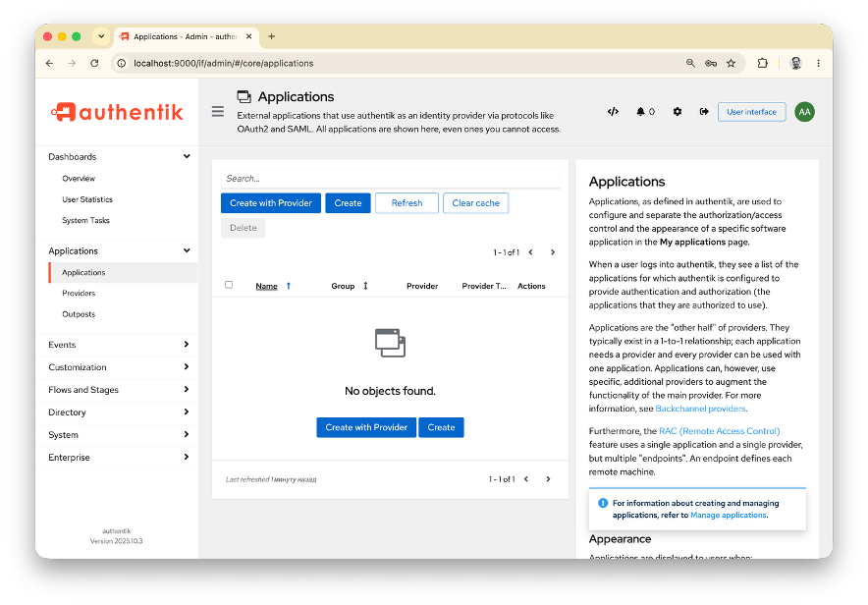Click the site info icon in address bar
868x605 pixels.
[x=121, y=63]
